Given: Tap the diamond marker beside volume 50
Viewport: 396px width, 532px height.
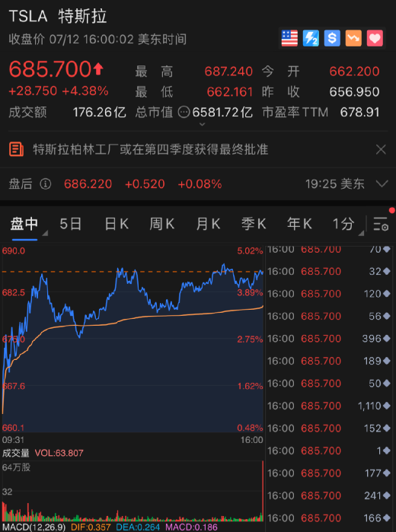Looking at the screenshot, I should pos(387,384).
